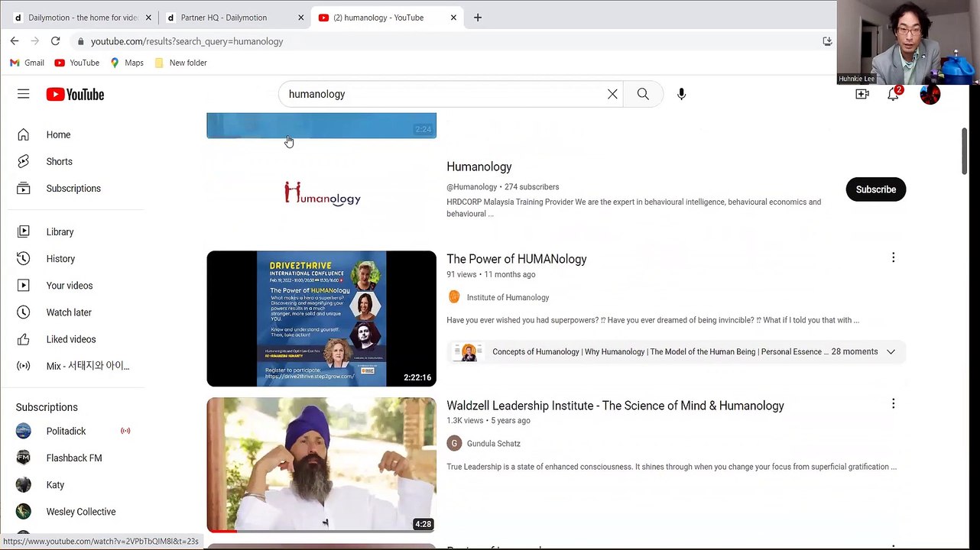Open the hamburger guide menu
Image resolution: width=980 pixels, height=550 pixels.
[23, 94]
